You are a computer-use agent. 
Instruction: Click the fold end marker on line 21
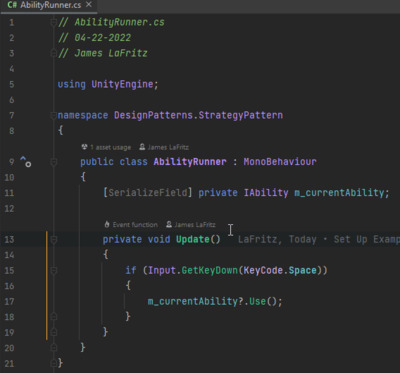click(53, 363)
